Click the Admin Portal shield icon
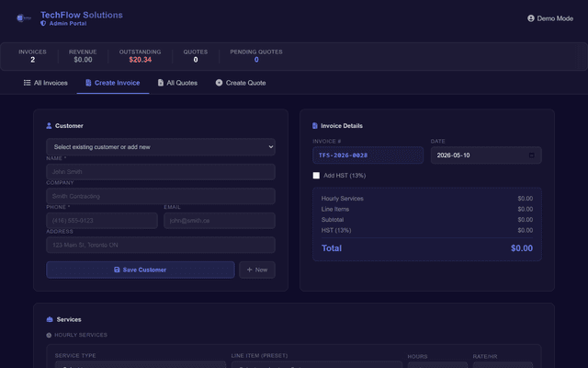588x368 pixels. pos(43,23)
